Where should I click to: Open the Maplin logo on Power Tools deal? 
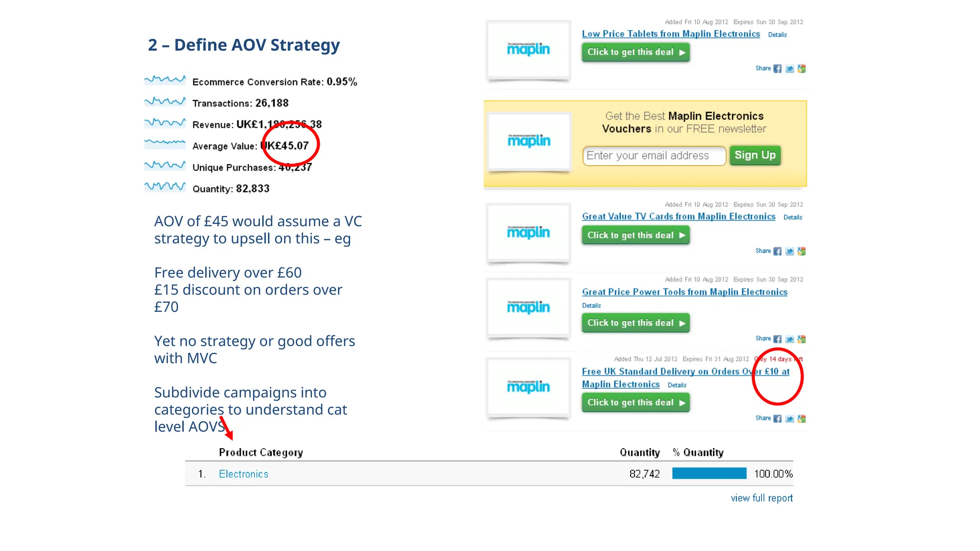click(528, 308)
